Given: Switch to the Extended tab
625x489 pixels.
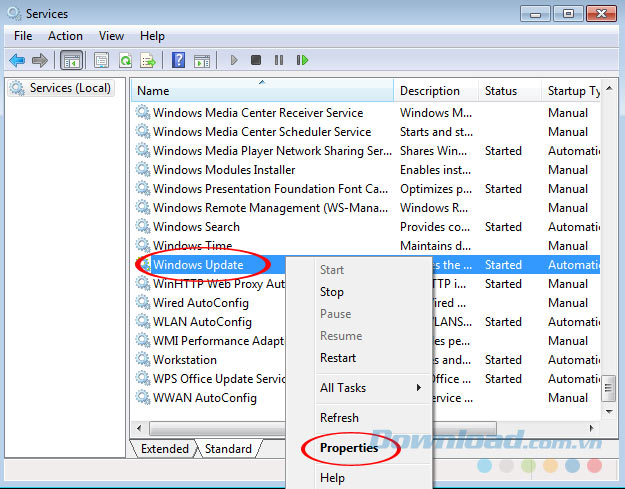Looking at the screenshot, I should (164, 448).
